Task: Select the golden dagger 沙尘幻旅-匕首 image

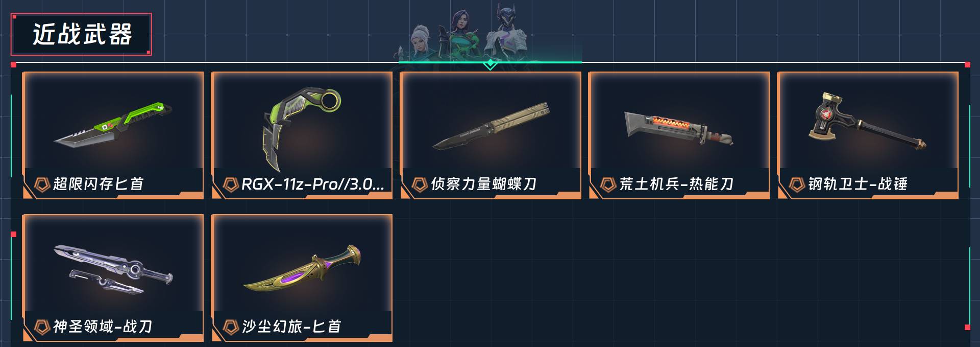Action: (302, 269)
